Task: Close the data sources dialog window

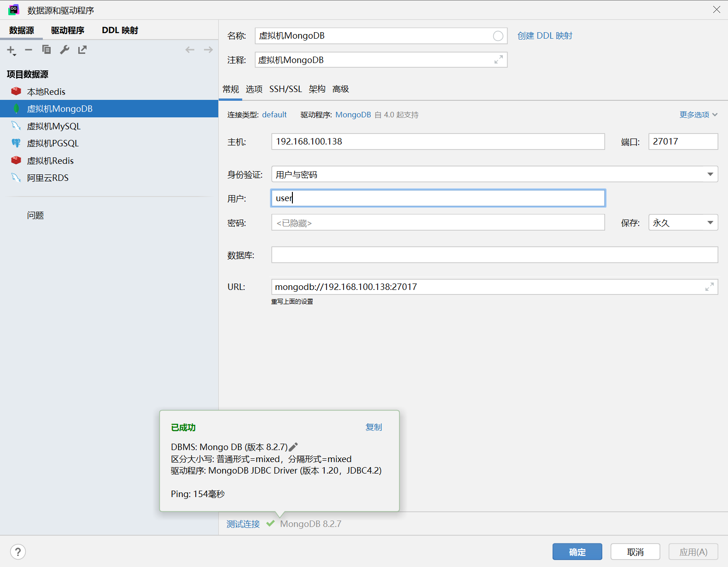Action: (716, 10)
